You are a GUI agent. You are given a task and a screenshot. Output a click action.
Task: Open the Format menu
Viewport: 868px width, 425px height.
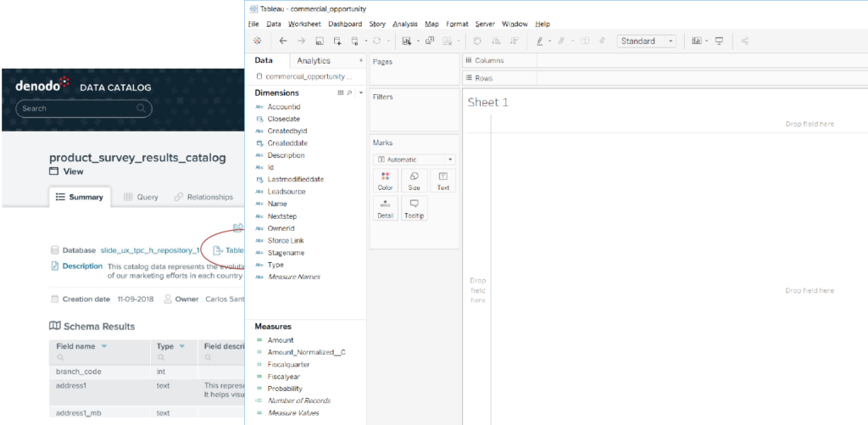(x=457, y=24)
